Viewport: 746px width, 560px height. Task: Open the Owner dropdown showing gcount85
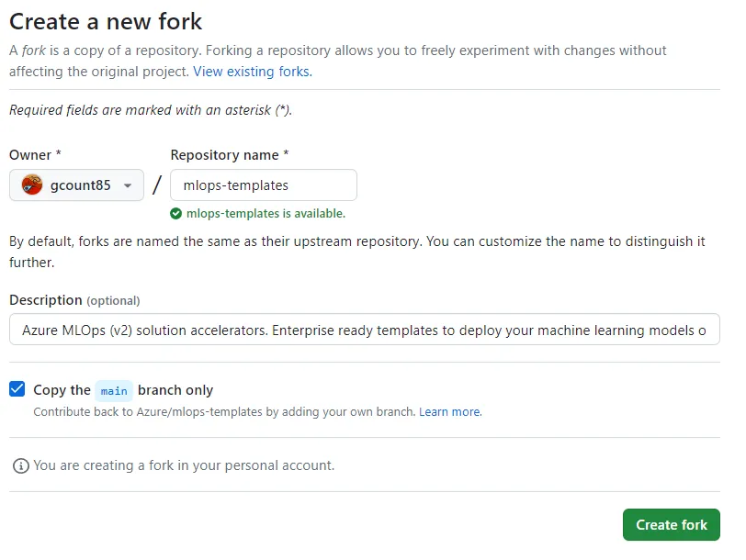(x=76, y=185)
